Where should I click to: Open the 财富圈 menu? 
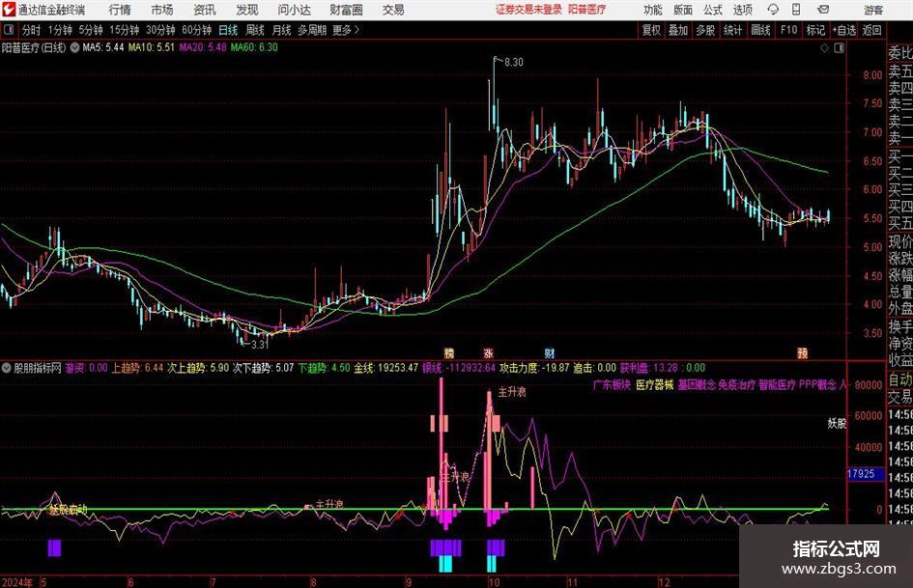[346, 10]
